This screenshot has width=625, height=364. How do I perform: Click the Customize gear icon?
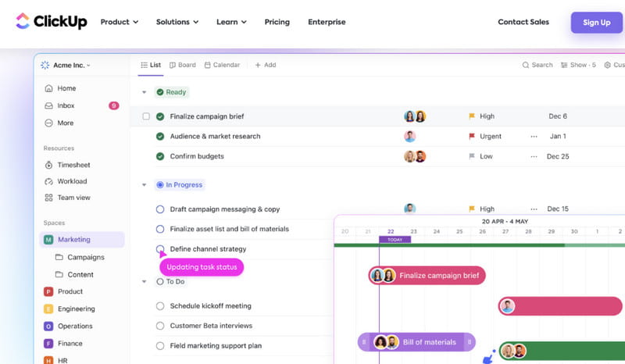(x=608, y=65)
